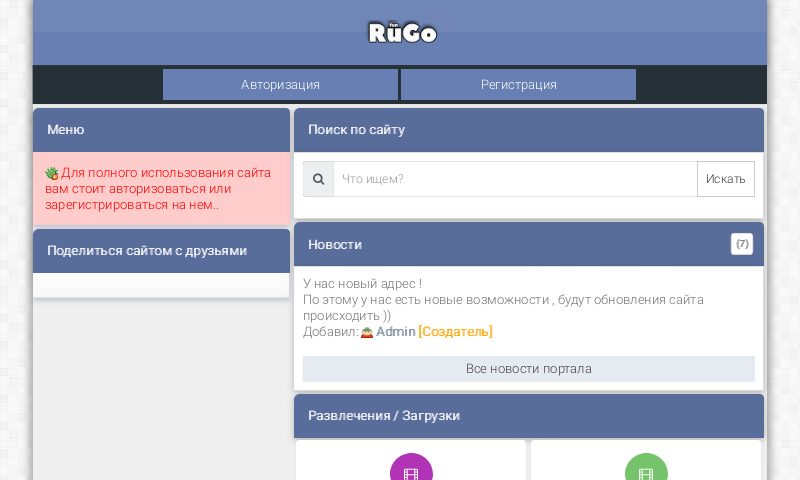Click the Развлечения / Загрузки header
The image size is (800, 480).
pyautogui.click(x=383, y=416)
